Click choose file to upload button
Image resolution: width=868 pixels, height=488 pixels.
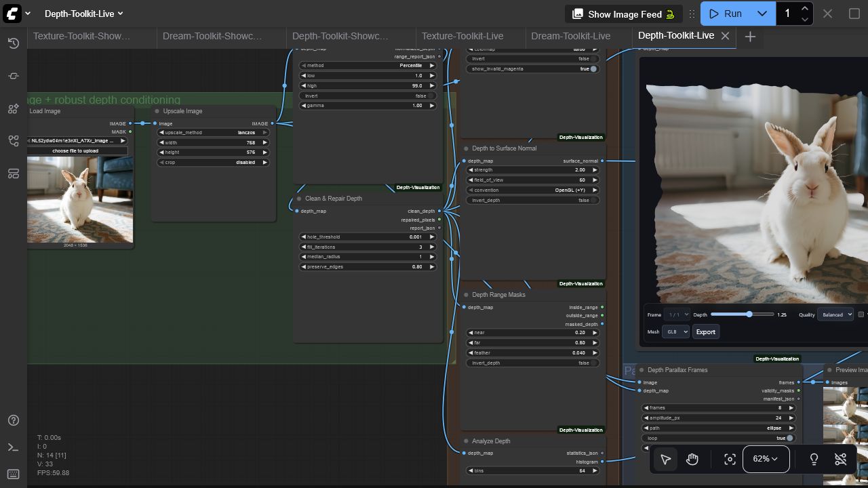click(x=75, y=150)
